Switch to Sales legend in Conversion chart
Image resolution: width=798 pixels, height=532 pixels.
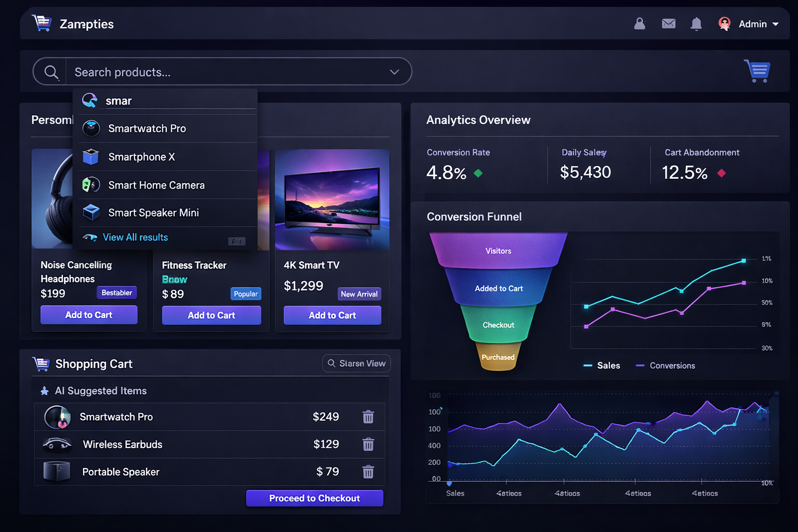pos(602,365)
